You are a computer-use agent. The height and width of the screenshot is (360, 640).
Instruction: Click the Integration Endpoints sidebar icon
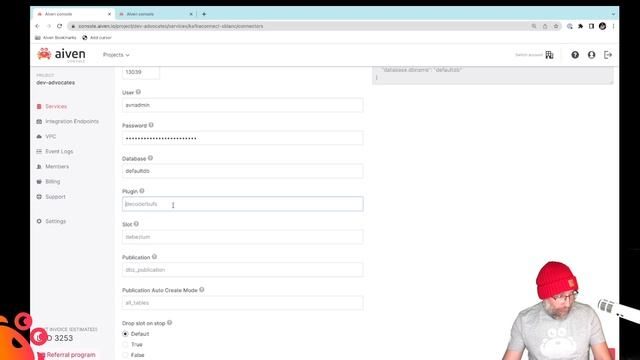39,121
